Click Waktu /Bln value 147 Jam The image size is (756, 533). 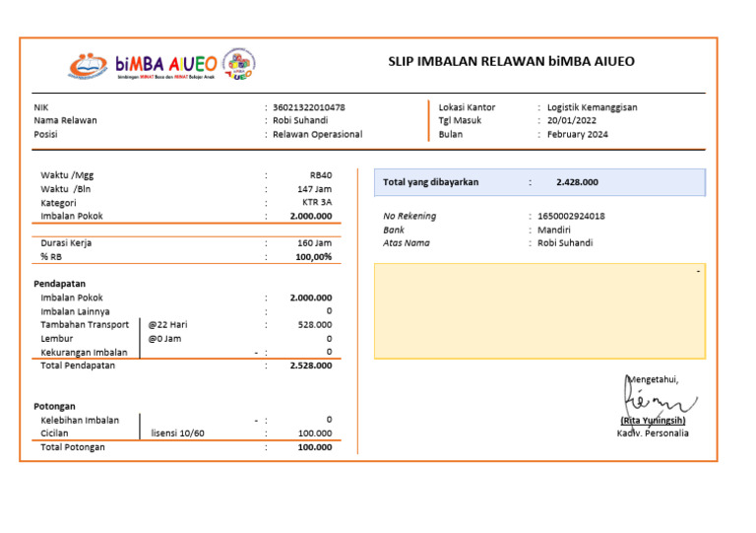coord(314,189)
